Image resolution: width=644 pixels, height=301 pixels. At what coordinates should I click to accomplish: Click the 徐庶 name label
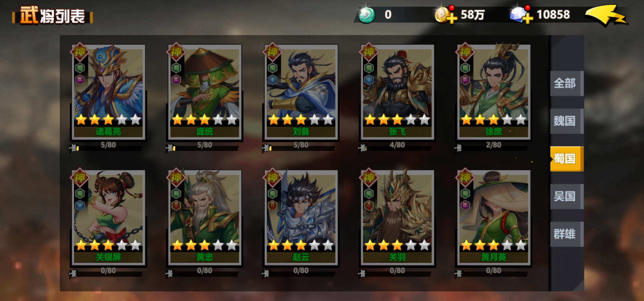click(493, 132)
